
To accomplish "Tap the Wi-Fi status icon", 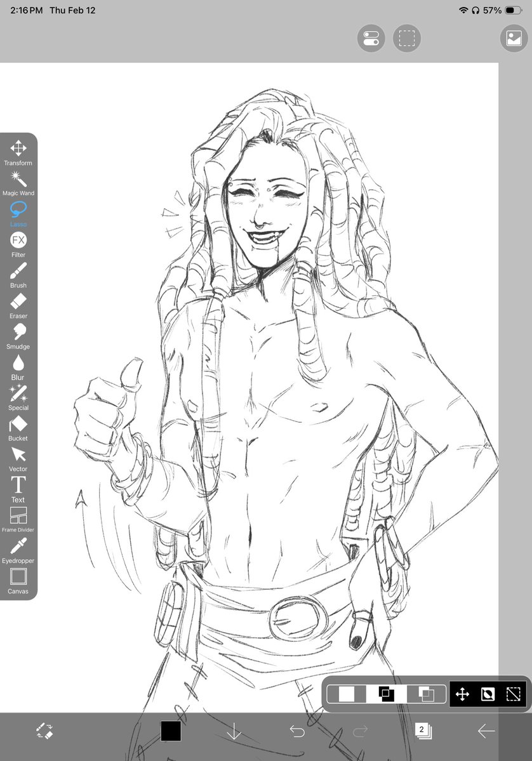I will pos(463,10).
